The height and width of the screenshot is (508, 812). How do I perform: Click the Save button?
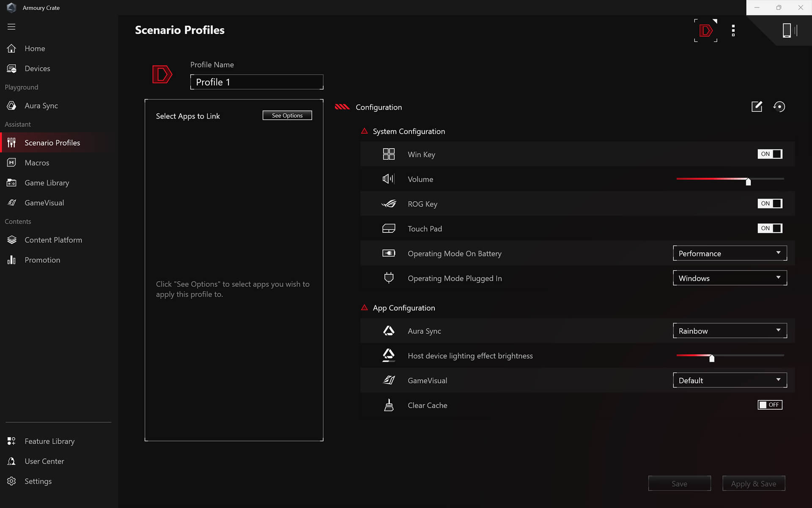679,483
